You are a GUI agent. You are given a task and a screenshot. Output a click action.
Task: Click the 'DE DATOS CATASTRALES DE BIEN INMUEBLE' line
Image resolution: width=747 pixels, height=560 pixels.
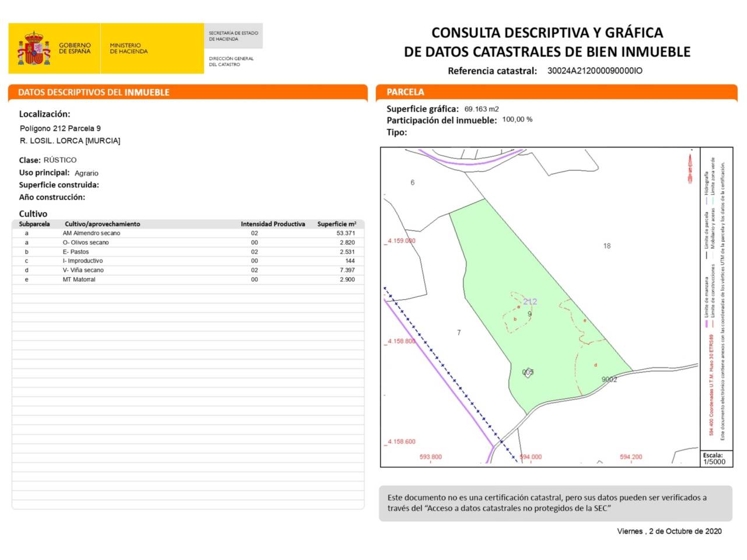(547, 52)
